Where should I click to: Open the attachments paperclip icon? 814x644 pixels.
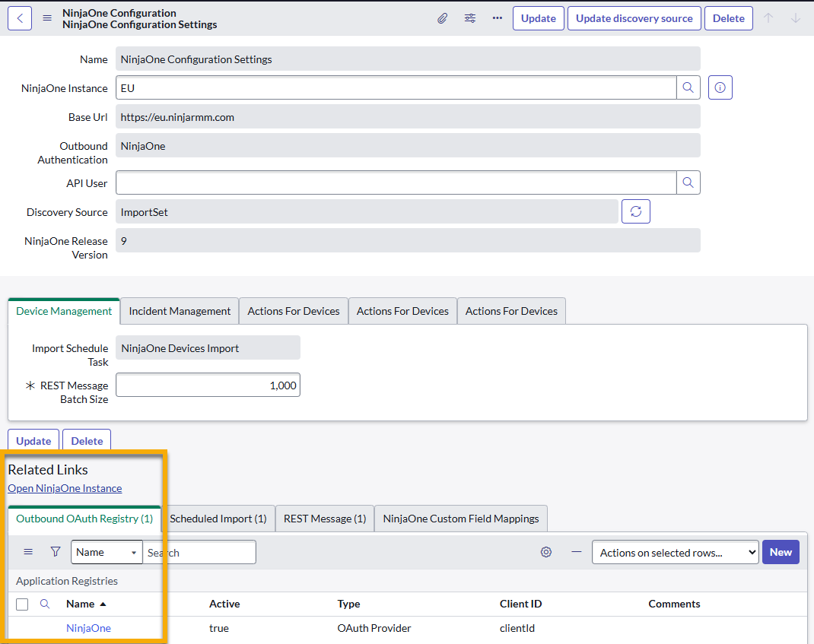[x=443, y=17]
